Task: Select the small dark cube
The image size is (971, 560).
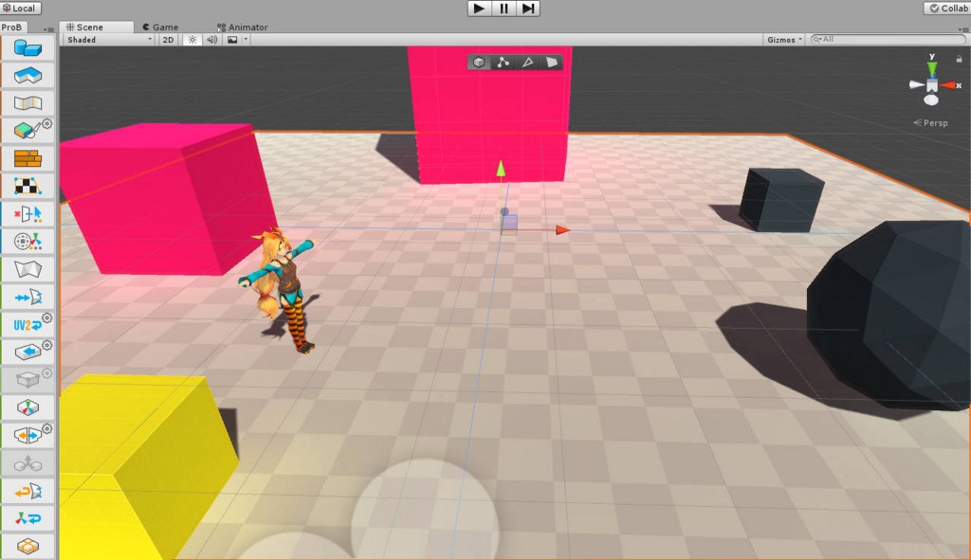Action: 781,199
